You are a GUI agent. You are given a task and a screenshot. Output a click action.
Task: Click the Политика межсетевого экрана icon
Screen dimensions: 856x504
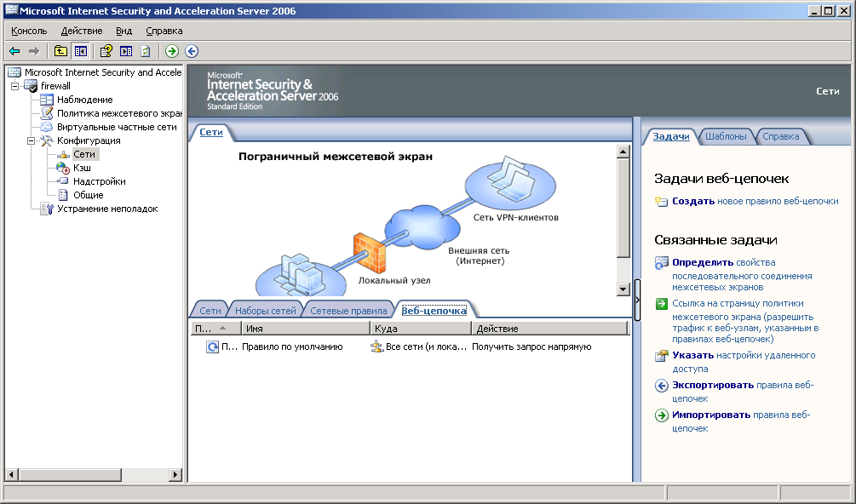click(x=47, y=113)
